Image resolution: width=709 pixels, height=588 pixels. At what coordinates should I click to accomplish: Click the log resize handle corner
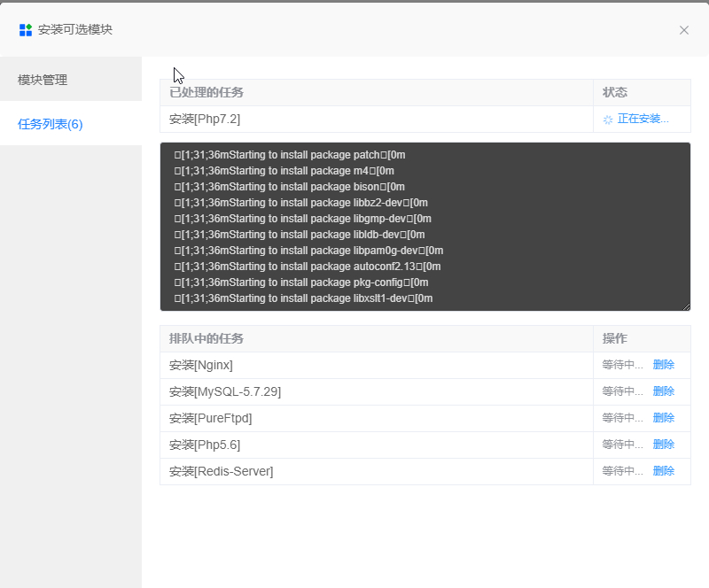tap(686, 306)
